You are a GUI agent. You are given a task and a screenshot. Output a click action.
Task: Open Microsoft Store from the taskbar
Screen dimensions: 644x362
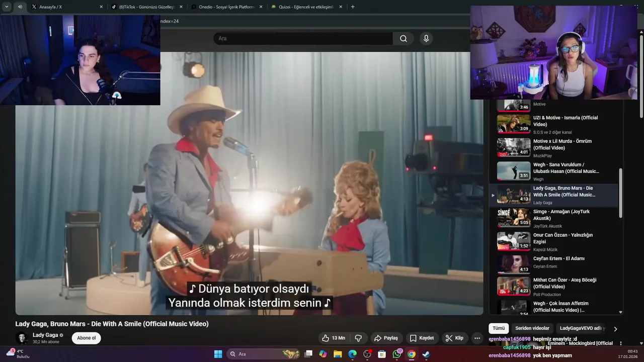pos(382,354)
